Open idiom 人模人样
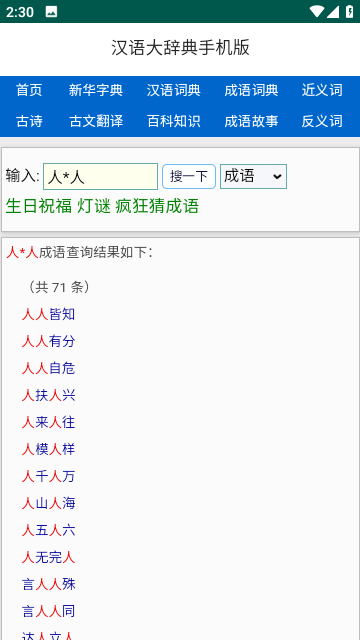The image size is (360, 640). pos(49,449)
